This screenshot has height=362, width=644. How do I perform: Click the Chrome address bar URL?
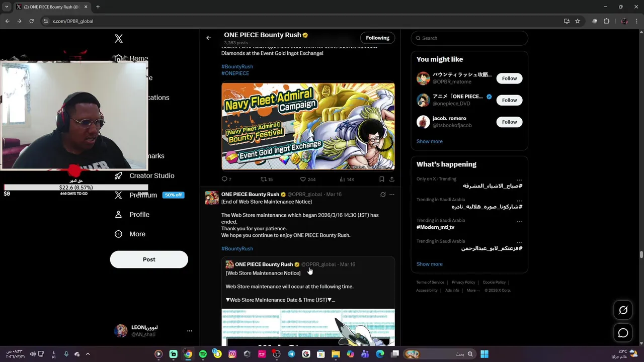pyautogui.click(x=73, y=21)
